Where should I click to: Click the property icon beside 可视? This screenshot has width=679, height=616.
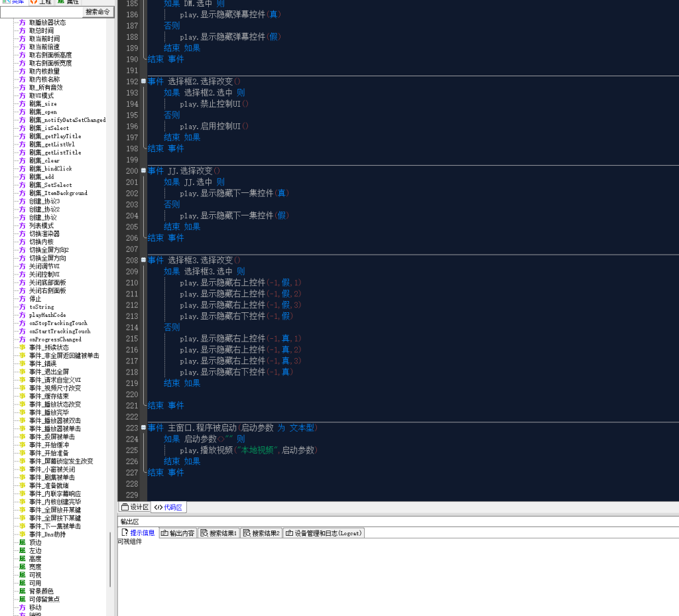point(22,575)
